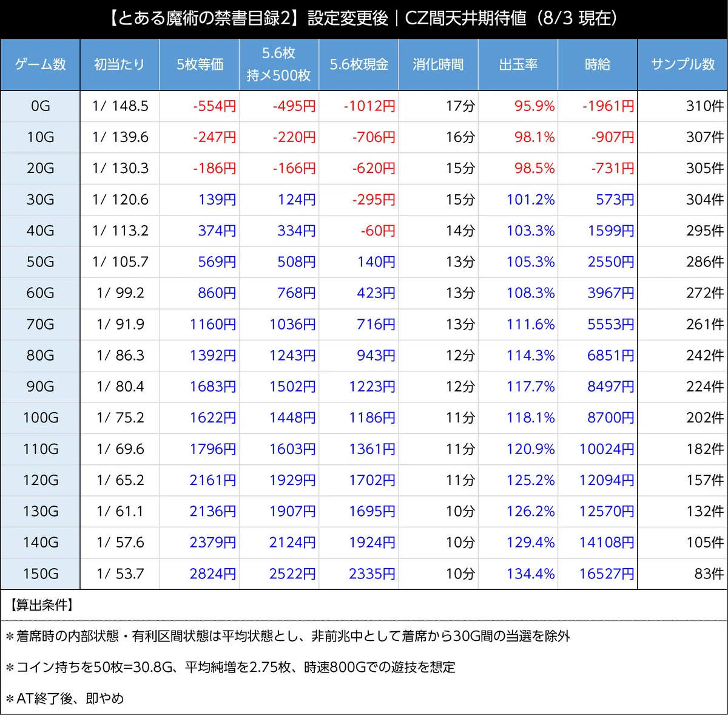Click the 95.9% payout rate
Screen dimensions: 728x715
534,106
